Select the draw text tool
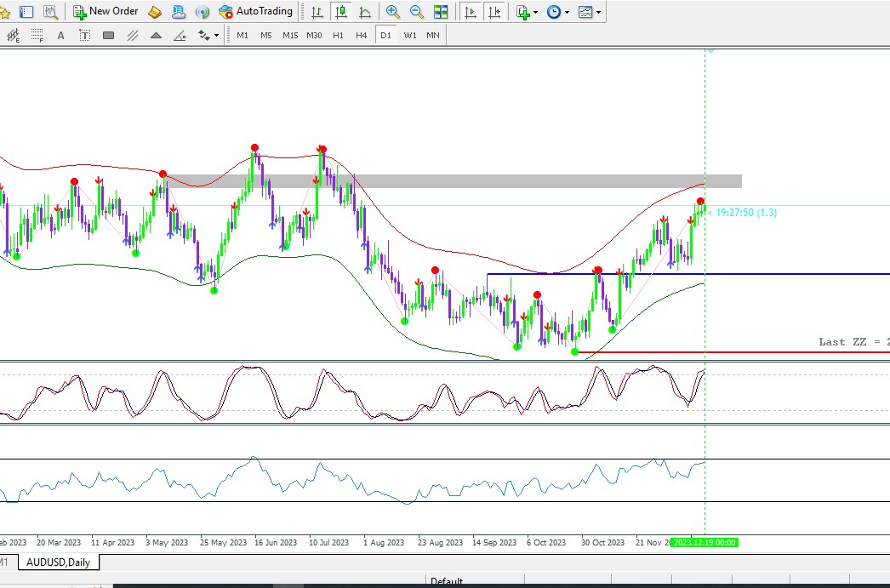Screen dimensions: 890x588 pyautogui.click(x=60, y=35)
